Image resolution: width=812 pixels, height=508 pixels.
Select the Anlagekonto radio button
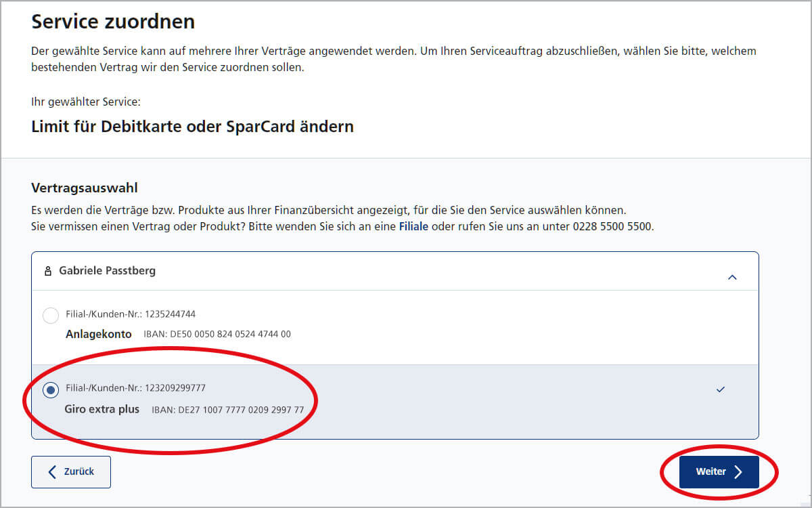50,315
